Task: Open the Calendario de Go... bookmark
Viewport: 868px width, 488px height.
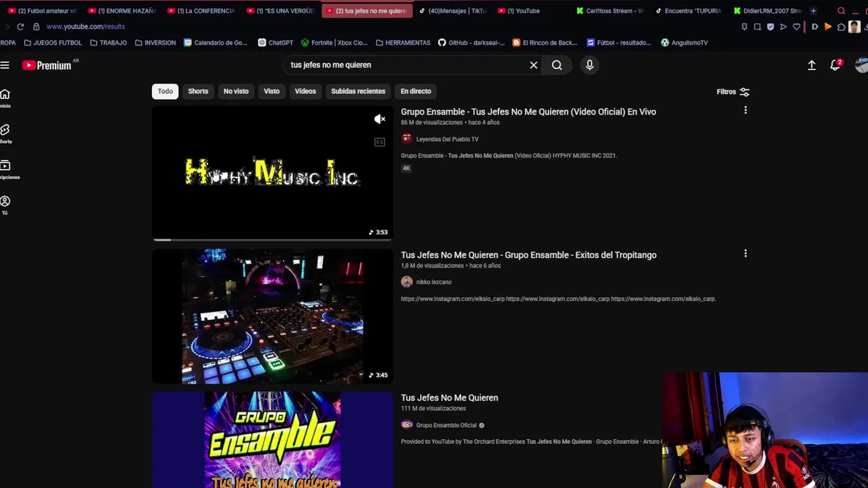Action: point(215,43)
